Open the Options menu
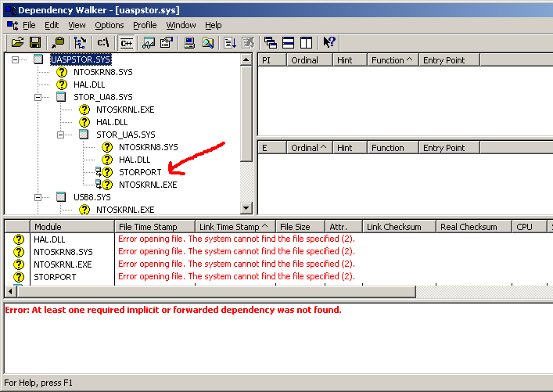The image size is (553, 392). tap(110, 25)
